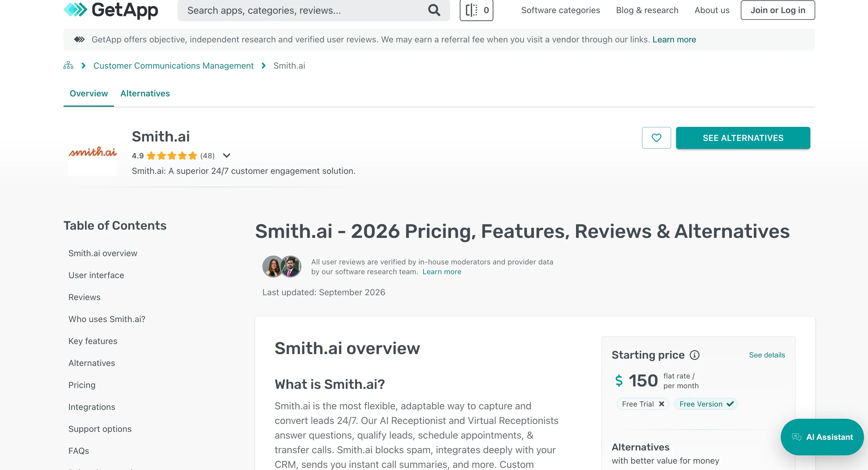Open Learn more in referral banner

674,39
